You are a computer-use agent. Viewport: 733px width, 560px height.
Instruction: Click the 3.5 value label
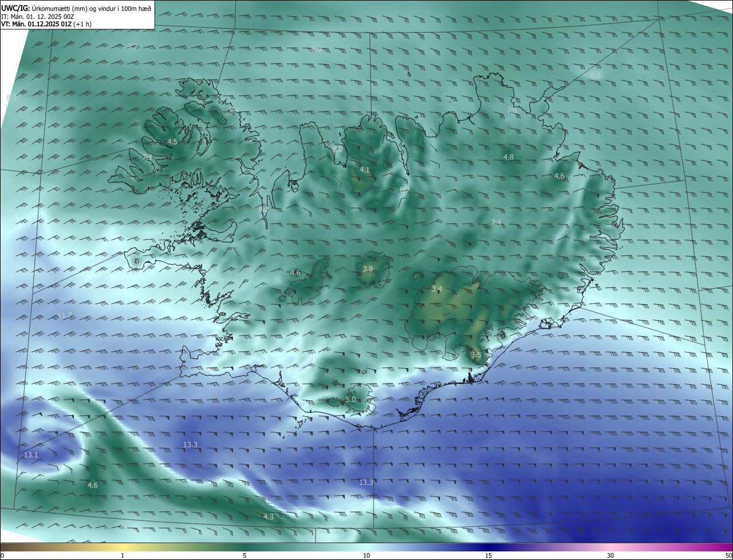point(476,355)
